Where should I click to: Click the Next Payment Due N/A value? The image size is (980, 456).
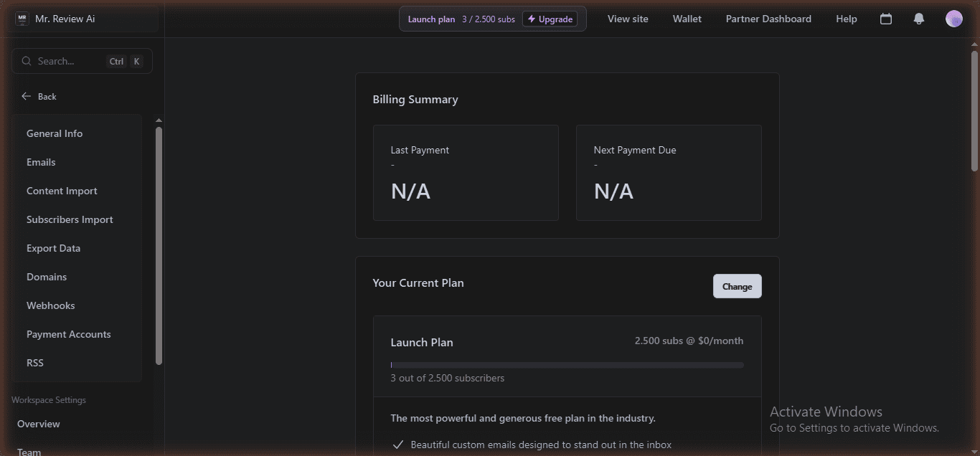(613, 191)
